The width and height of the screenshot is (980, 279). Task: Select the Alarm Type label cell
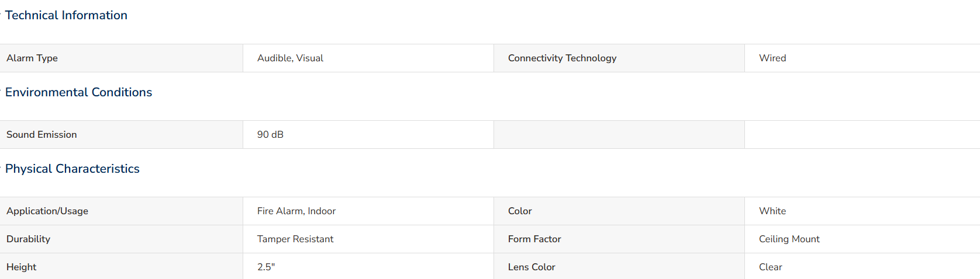point(121,58)
